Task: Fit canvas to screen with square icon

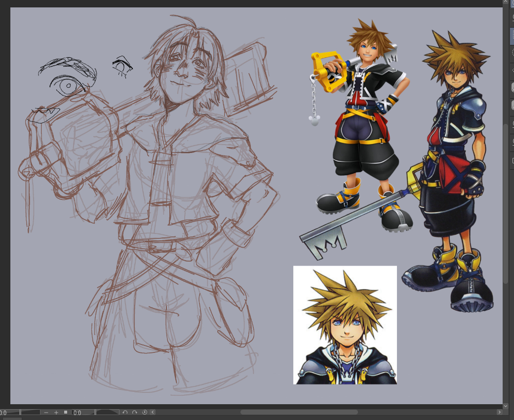Action: coord(66,412)
